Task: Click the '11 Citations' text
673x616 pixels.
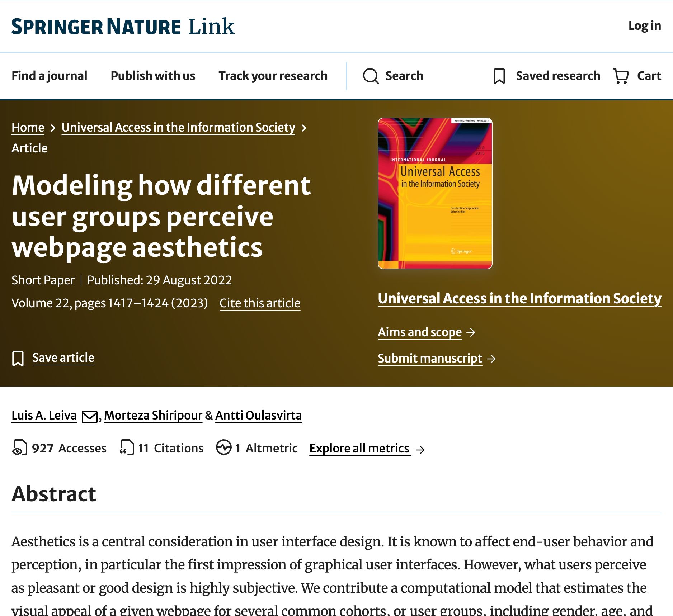Action: [x=171, y=448]
